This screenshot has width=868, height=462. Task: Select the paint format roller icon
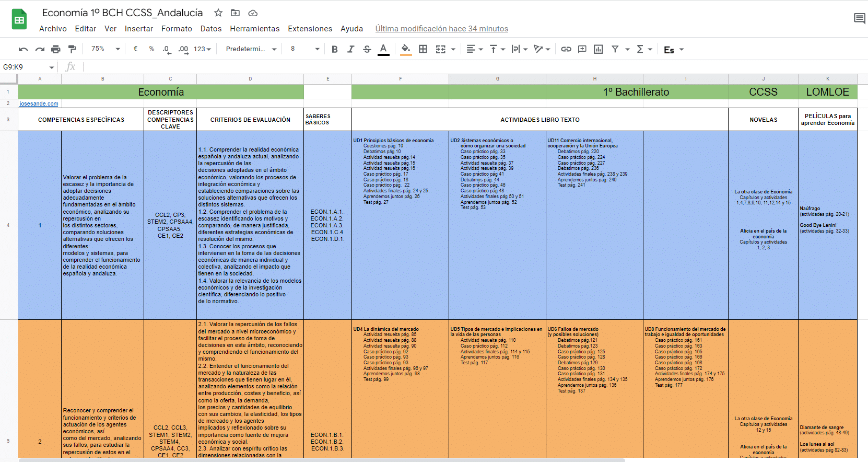pyautogui.click(x=72, y=49)
